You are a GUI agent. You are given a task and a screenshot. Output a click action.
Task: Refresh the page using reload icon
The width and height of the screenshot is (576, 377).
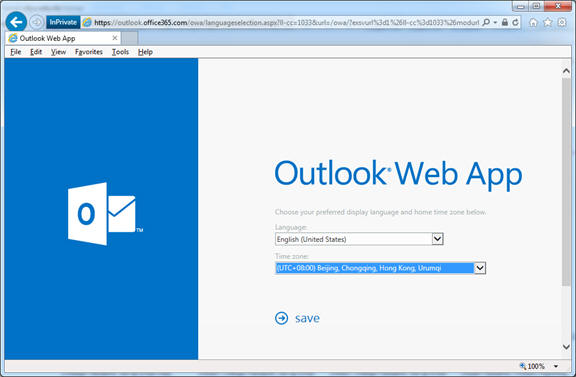coord(515,22)
